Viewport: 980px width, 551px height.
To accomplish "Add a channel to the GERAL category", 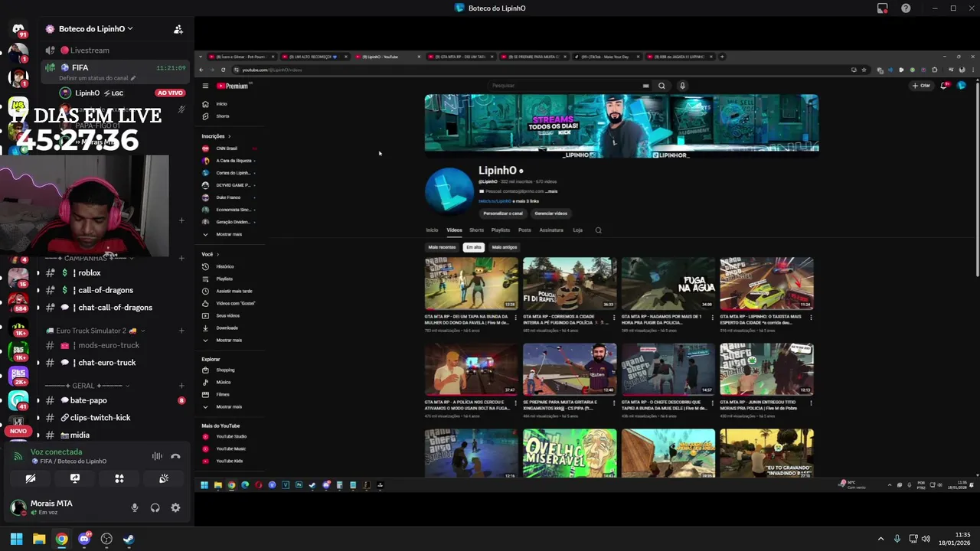I will [x=181, y=386].
